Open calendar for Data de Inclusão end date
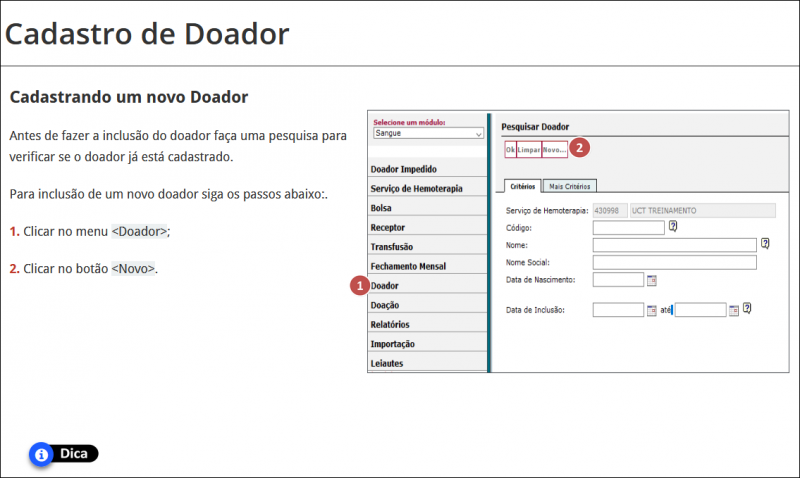Viewport: 800px width, 478px height. pyautogui.click(x=734, y=311)
